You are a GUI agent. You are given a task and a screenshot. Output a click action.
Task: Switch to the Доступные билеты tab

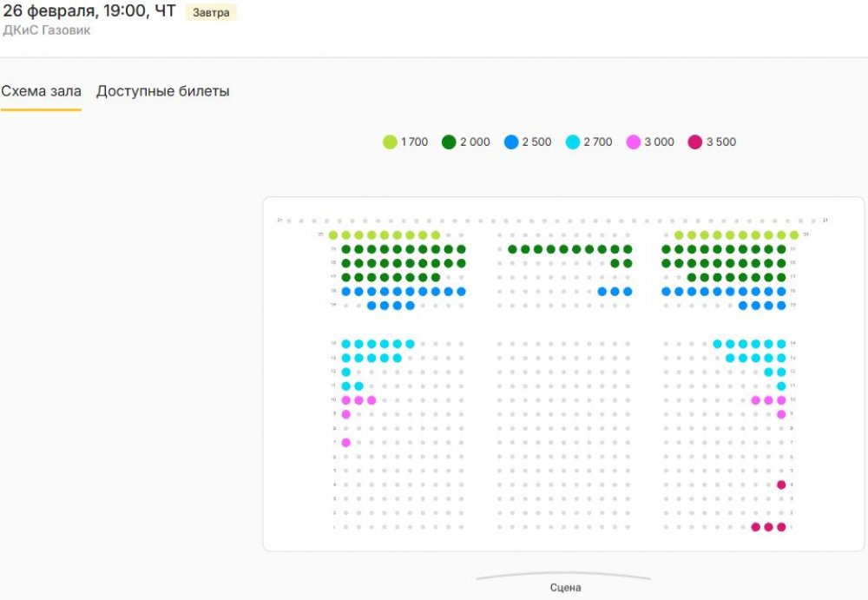click(163, 91)
